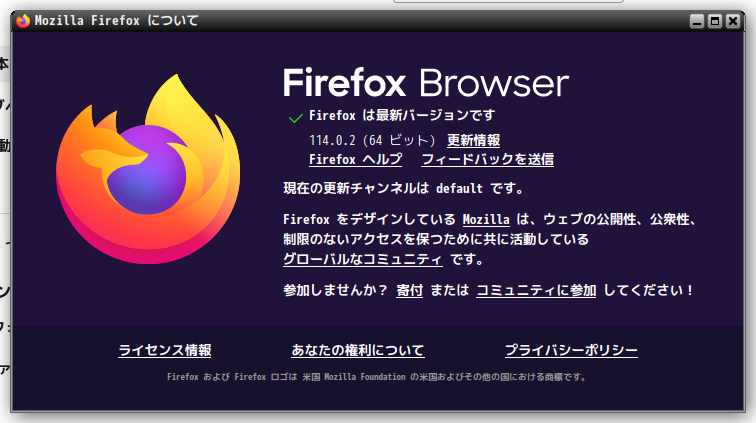
Task: Open the コミュニティに参加 link
Action: click(536, 290)
